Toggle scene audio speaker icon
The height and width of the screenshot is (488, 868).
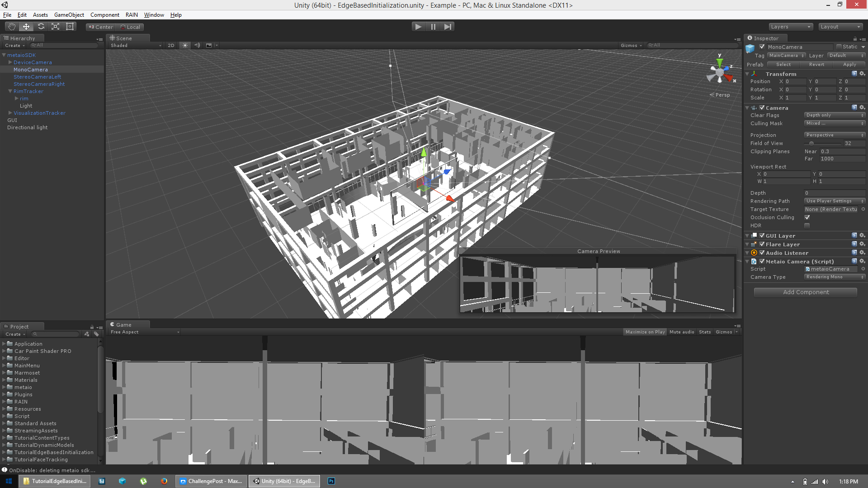pos(197,45)
